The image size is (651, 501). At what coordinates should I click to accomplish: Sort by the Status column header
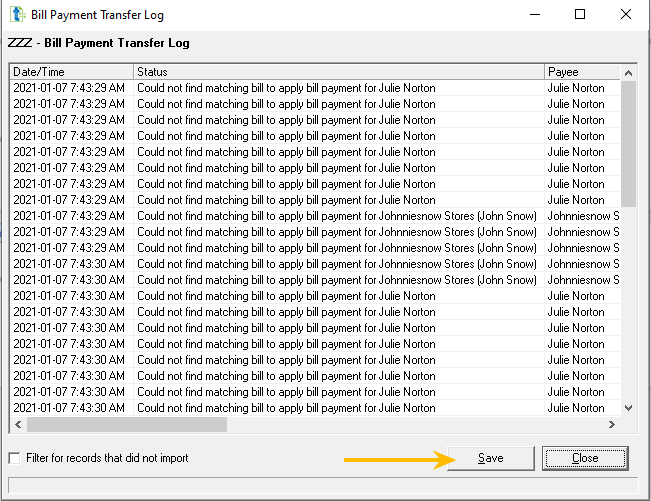(339, 72)
